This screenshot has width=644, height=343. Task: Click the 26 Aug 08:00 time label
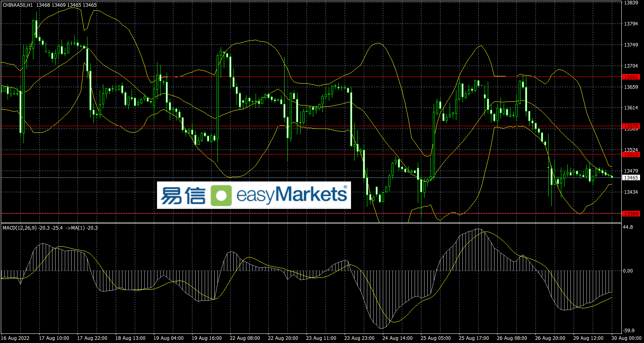click(512, 338)
